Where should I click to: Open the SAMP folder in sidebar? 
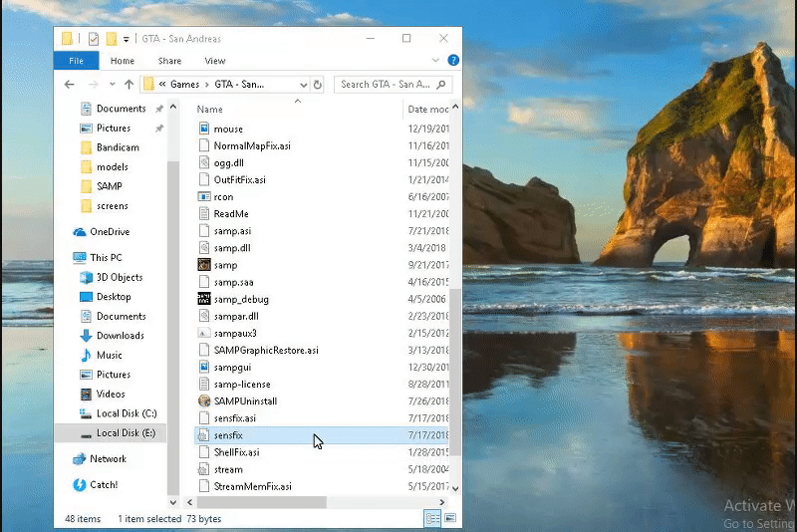(x=110, y=186)
